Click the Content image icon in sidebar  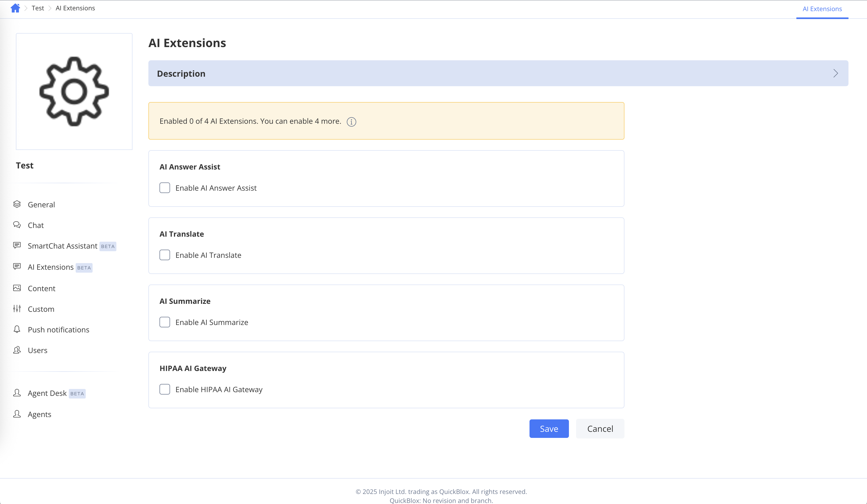17,288
